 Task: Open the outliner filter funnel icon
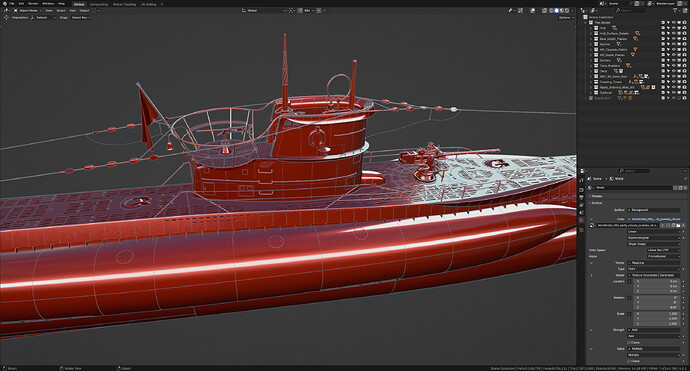675,11
